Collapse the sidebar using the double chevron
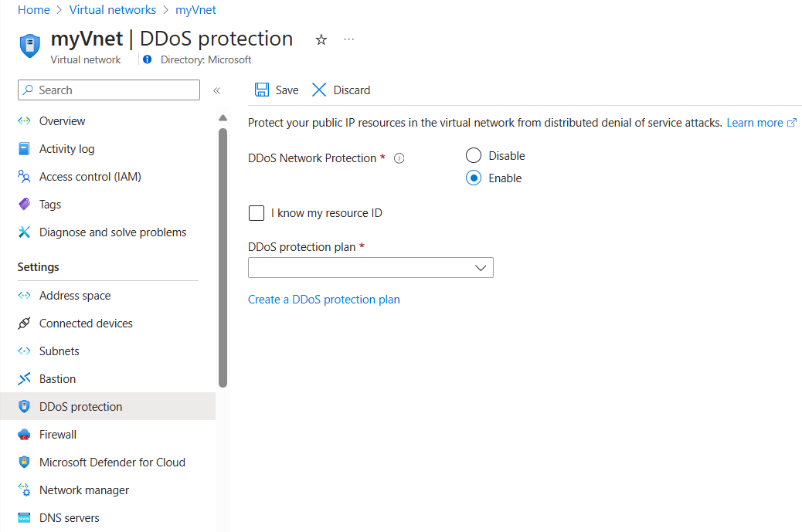This screenshot has width=802, height=532. (x=217, y=90)
